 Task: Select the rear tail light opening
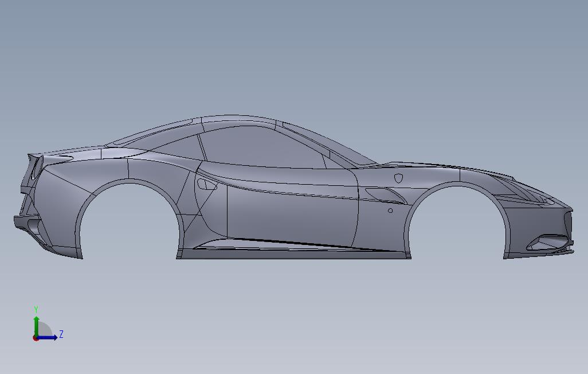[37, 167]
